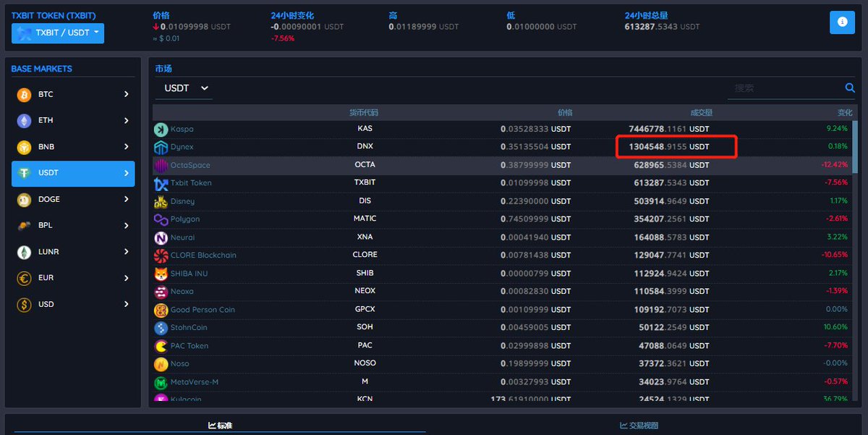
Task: Select BPL base market
Action: coord(73,226)
